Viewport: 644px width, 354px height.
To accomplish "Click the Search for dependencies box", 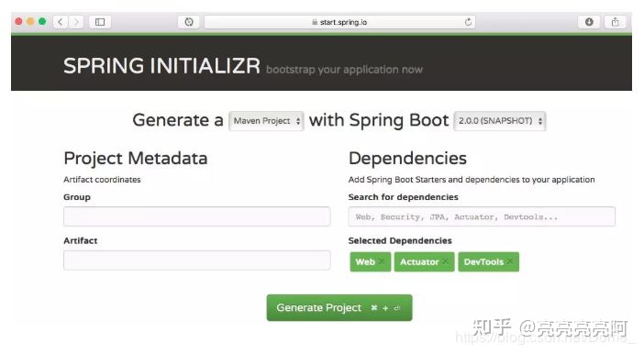I will [x=482, y=216].
